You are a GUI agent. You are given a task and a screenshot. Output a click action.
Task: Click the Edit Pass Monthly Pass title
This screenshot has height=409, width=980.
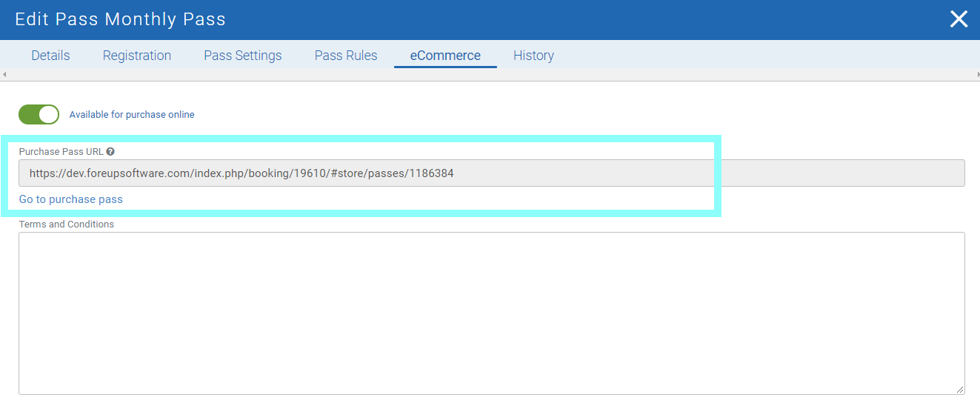(x=120, y=19)
